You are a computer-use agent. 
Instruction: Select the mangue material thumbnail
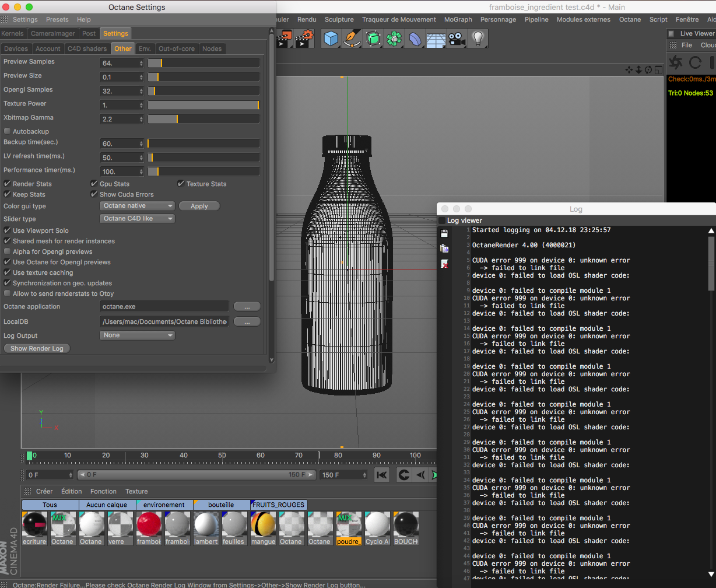263,528
